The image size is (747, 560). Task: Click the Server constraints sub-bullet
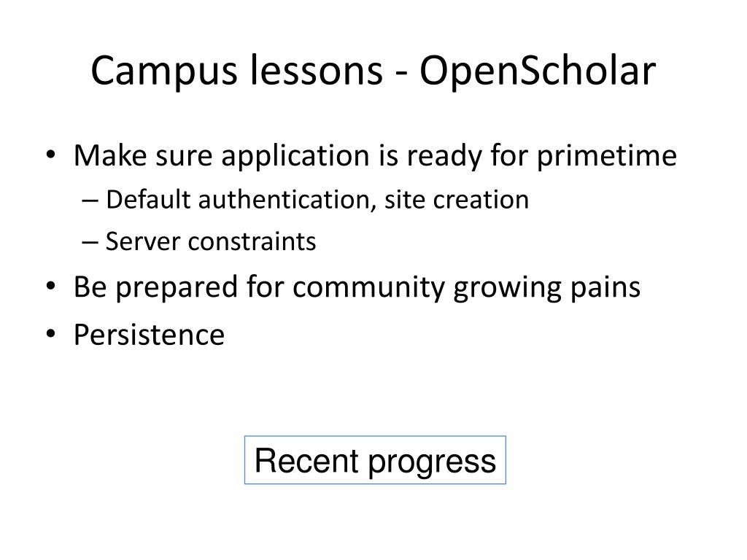tap(211, 241)
